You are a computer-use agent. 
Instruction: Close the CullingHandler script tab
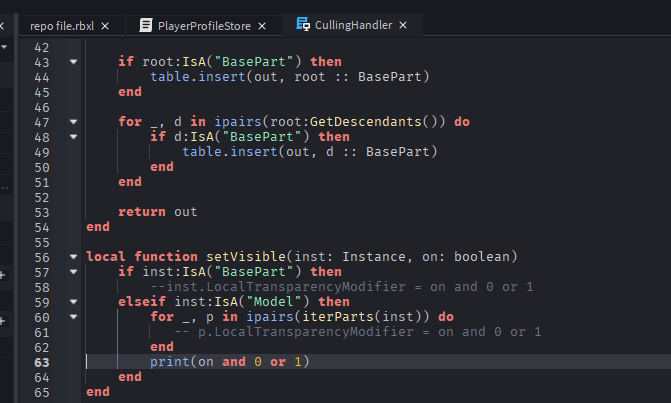click(x=402, y=24)
